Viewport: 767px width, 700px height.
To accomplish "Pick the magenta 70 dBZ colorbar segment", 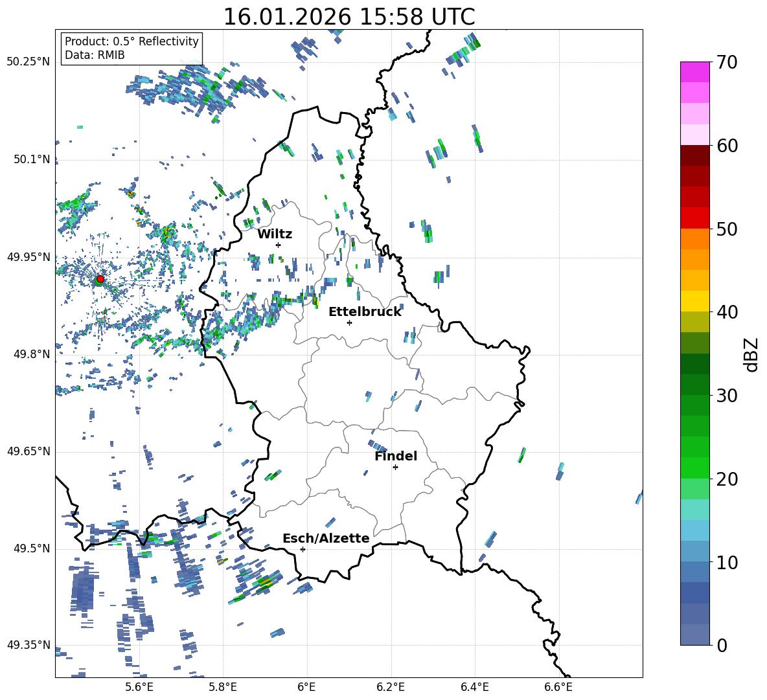I will pos(695,72).
